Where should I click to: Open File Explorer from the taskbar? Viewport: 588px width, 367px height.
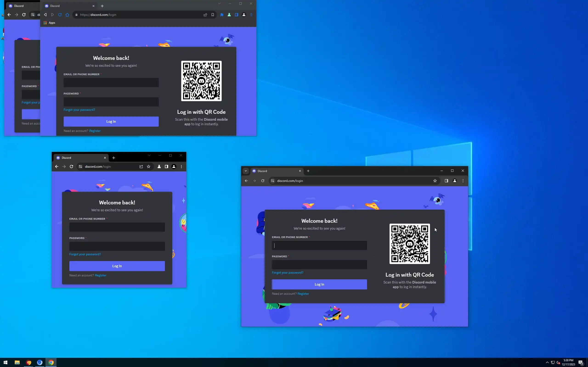pyautogui.click(x=17, y=363)
